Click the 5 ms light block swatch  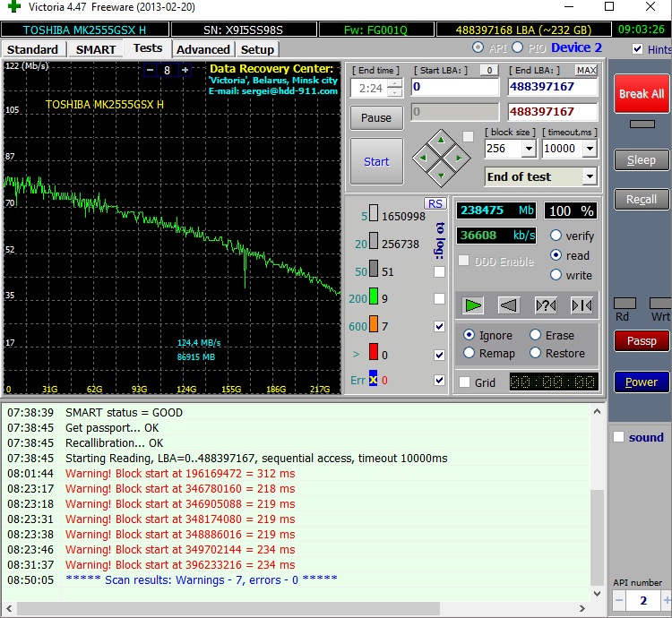click(374, 213)
